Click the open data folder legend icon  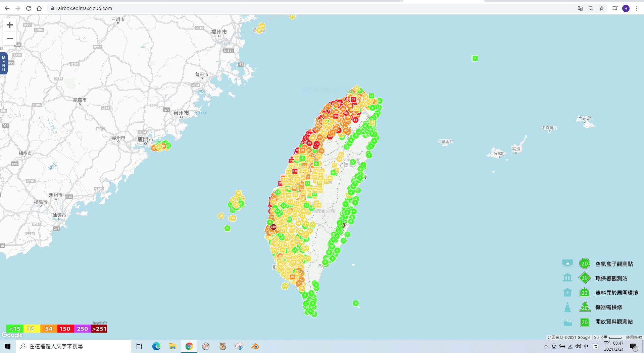[x=567, y=322]
